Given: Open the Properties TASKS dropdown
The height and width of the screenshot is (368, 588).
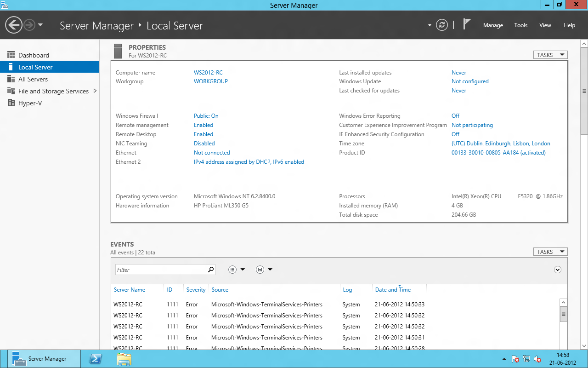Looking at the screenshot, I should (550, 55).
